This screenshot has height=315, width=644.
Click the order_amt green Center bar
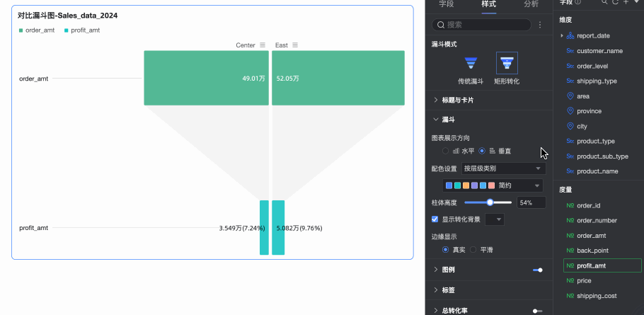coord(206,78)
